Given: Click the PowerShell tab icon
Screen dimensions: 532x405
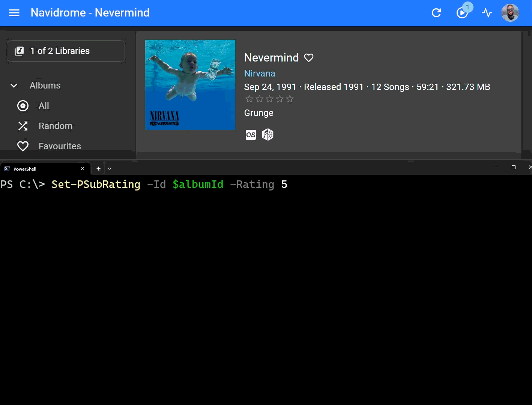Looking at the screenshot, I should coord(7,169).
